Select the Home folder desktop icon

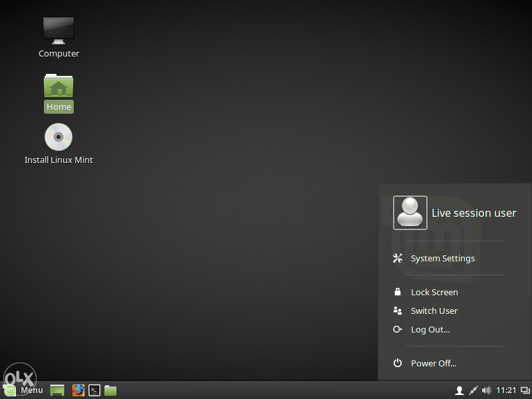[59, 86]
